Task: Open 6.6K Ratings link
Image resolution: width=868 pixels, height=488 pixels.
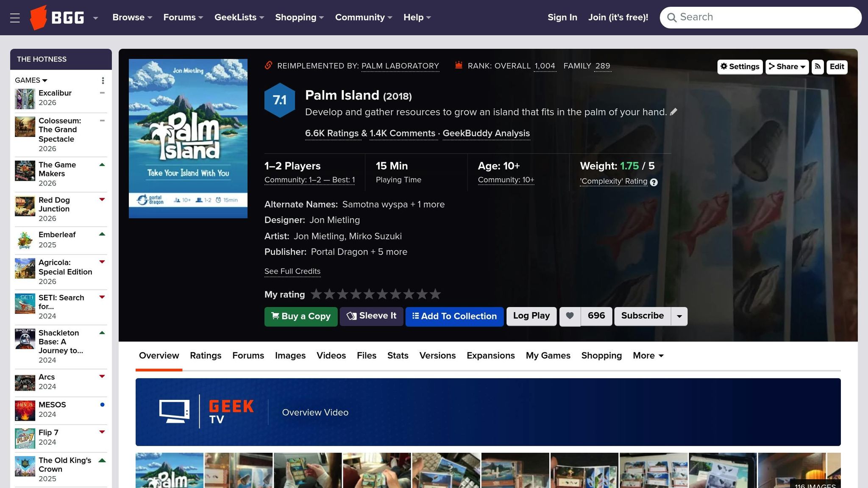Action: [332, 133]
